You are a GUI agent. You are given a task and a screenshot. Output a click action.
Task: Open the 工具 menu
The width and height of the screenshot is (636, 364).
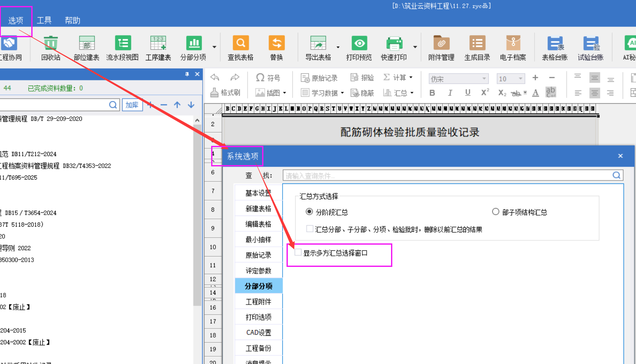44,20
